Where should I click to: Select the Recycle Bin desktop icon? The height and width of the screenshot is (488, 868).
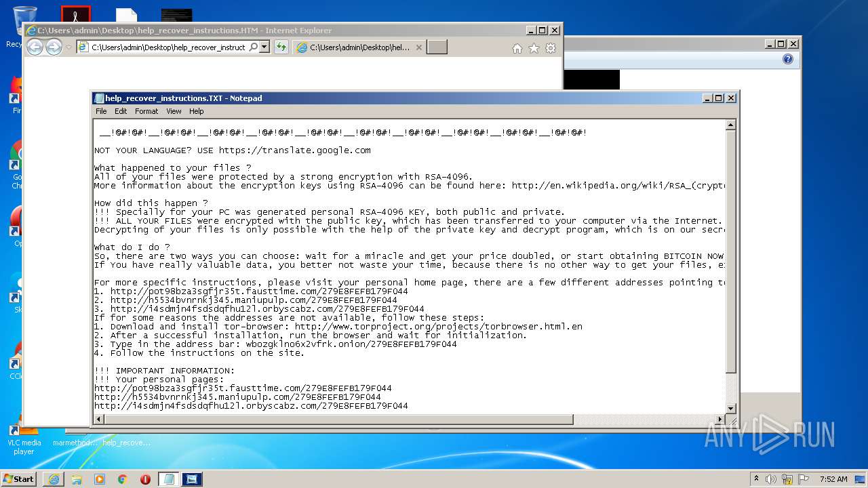24,27
